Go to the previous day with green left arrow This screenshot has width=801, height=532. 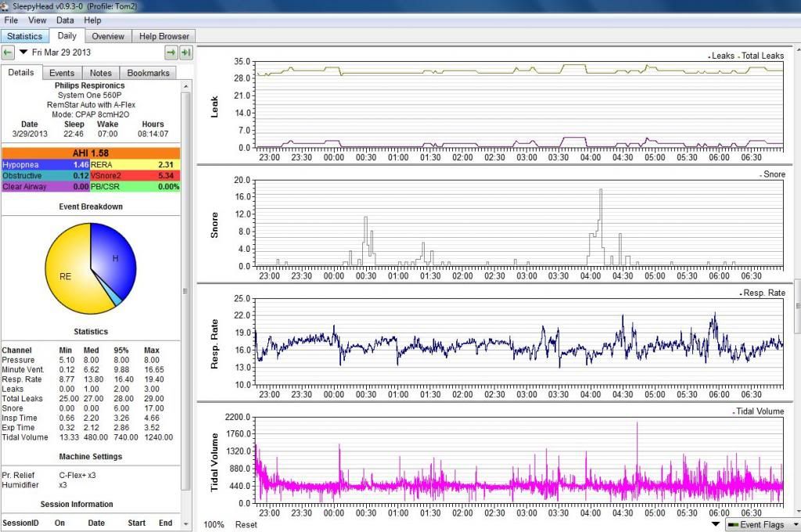[x=8, y=52]
